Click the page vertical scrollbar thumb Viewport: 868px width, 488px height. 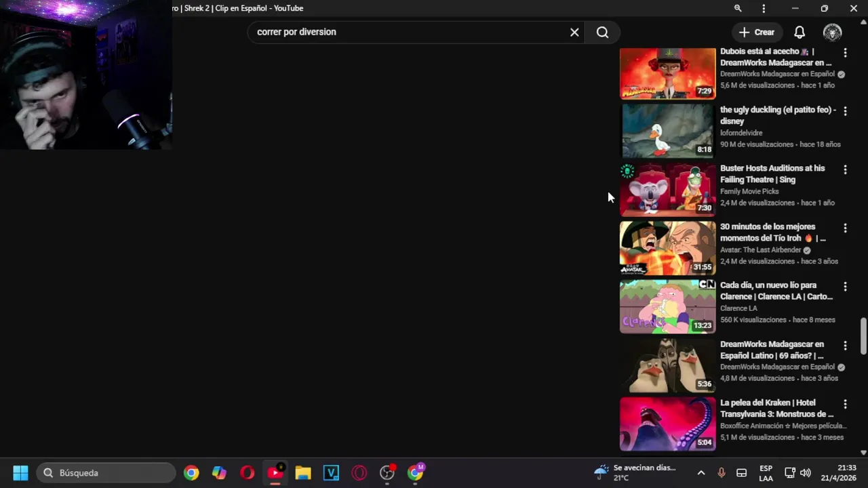coord(863,335)
